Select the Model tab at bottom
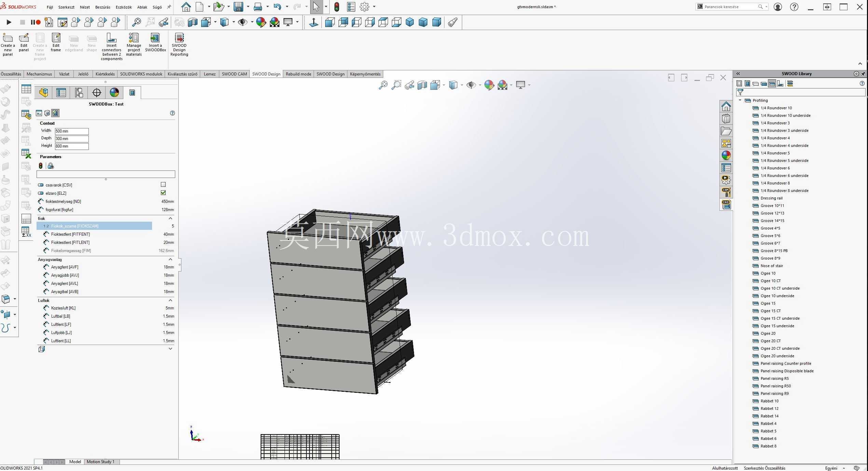The height and width of the screenshot is (471, 868). point(75,462)
